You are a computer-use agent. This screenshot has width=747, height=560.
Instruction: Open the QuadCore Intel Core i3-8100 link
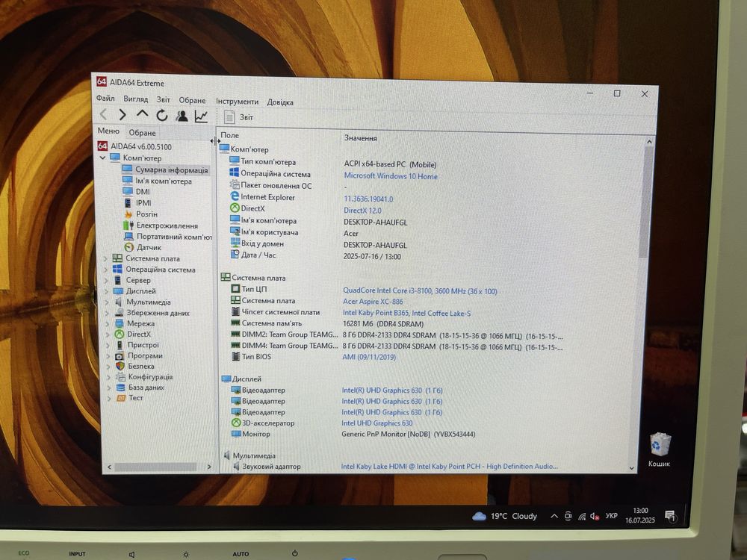tap(420, 290)
